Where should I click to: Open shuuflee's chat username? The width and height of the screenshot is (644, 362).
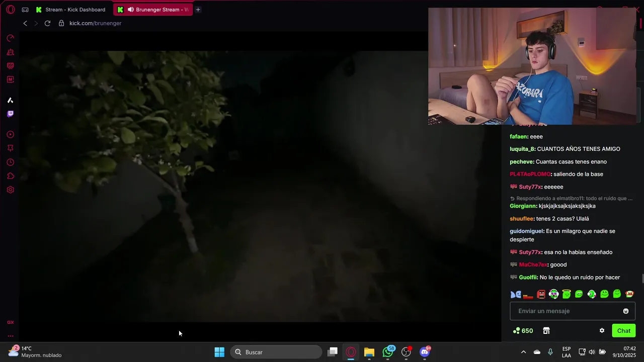(x=521, y=219)
